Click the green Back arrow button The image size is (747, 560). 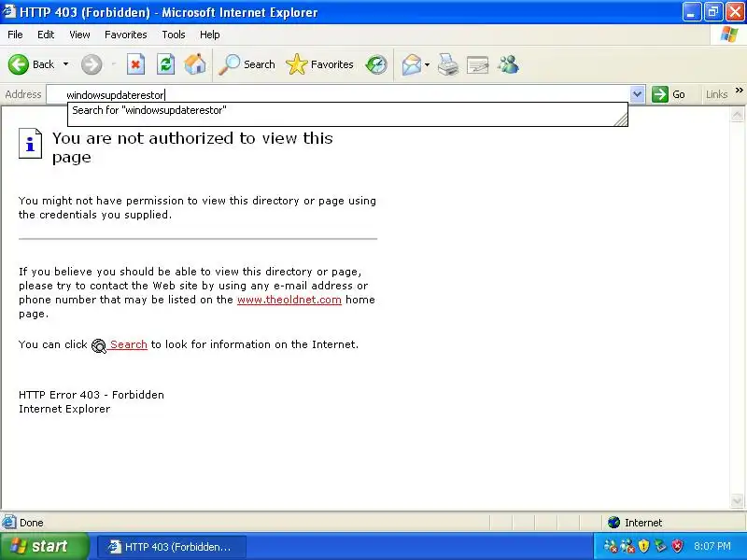click(19, 64)
